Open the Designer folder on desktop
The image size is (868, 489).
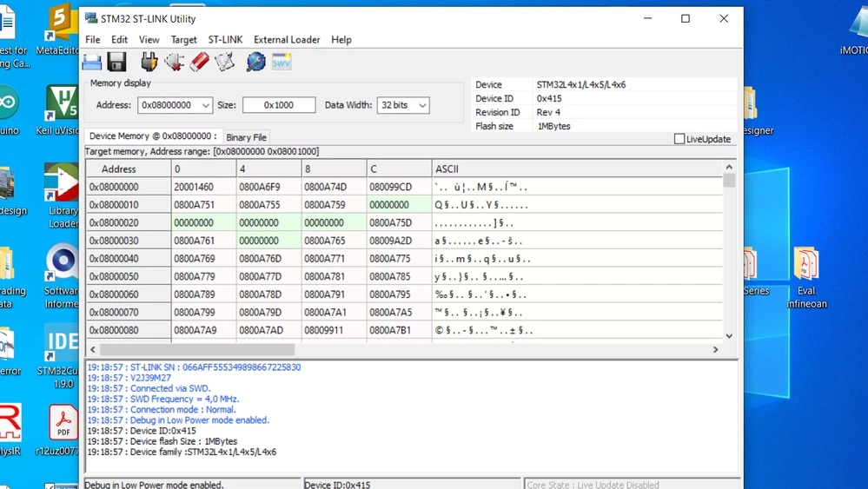point(758,110)
